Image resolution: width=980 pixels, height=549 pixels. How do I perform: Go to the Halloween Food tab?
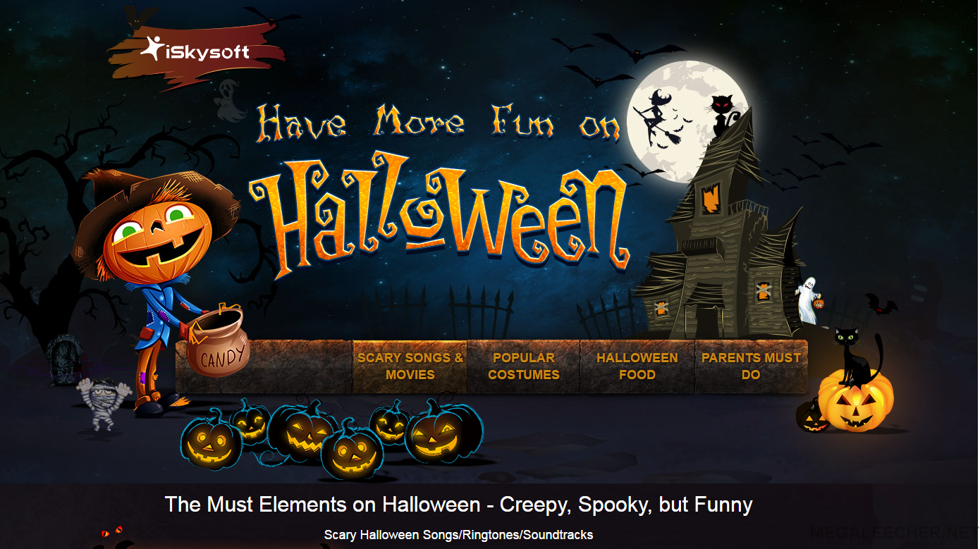637,366
